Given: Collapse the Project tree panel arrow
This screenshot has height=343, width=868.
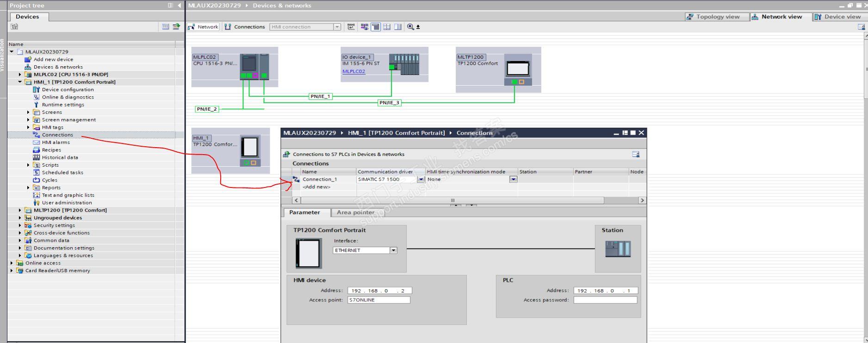Looking at the screenshot, I should tap(180, 6).
